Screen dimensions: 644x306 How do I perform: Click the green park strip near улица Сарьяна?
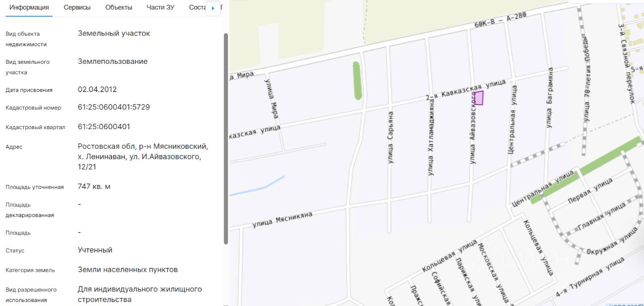pyautogui.click(x=357, y=80)
